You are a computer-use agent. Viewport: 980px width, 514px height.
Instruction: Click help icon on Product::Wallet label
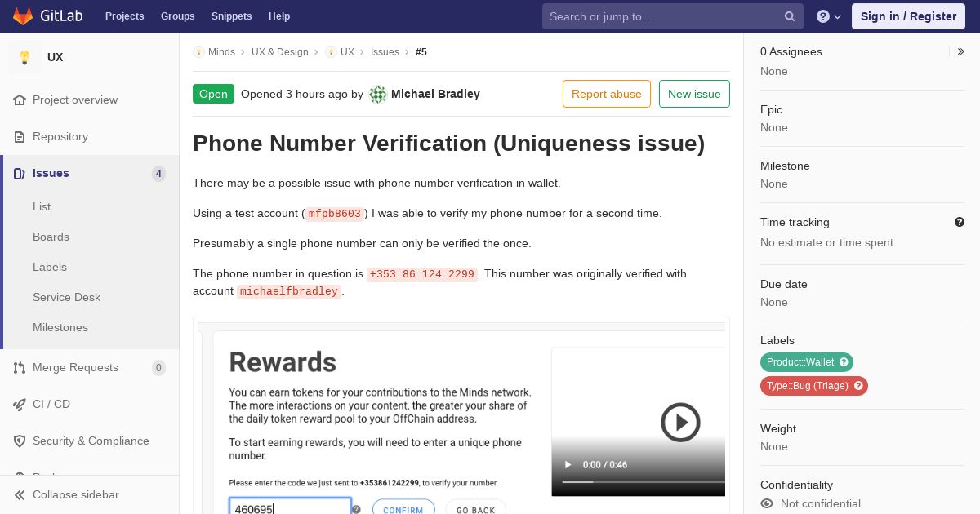click(844, 362)
